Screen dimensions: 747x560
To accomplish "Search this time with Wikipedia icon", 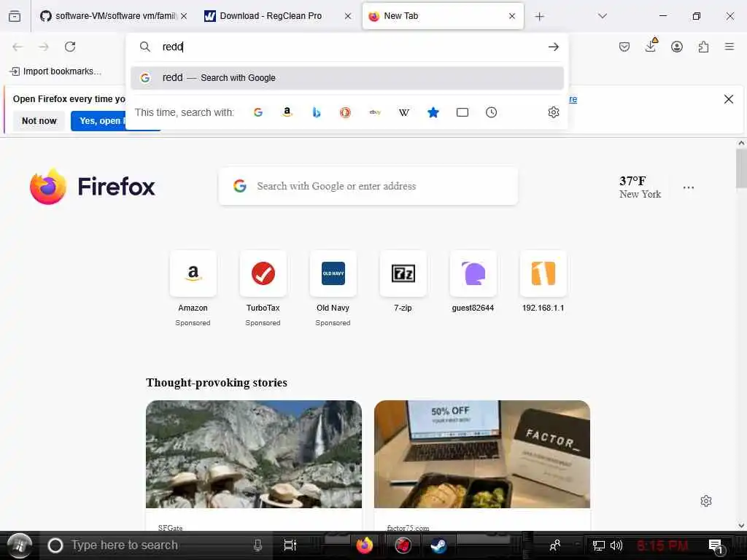I will (x=404, y=112).
